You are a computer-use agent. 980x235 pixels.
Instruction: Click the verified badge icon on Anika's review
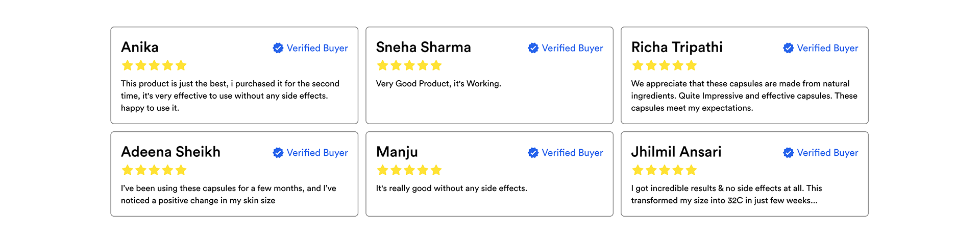[278, 48]
